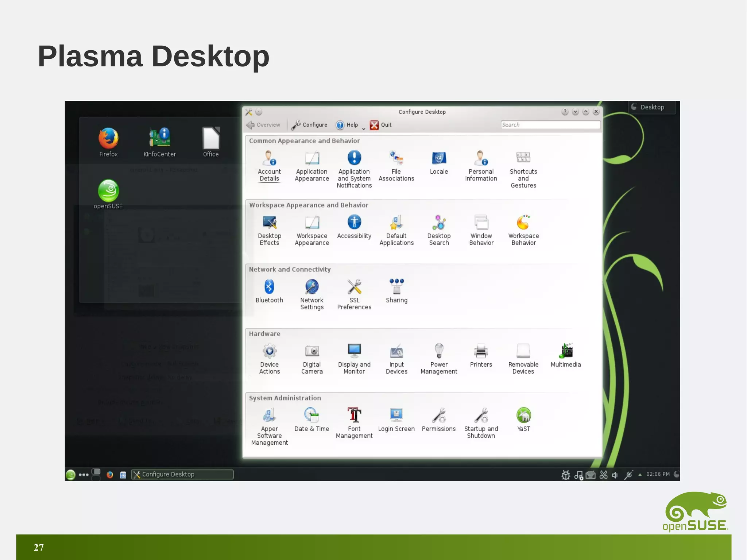The height and width of the screenshot is (560, 747).
Task: Open Date & Time settings
Action: click(x=312, y=420)
